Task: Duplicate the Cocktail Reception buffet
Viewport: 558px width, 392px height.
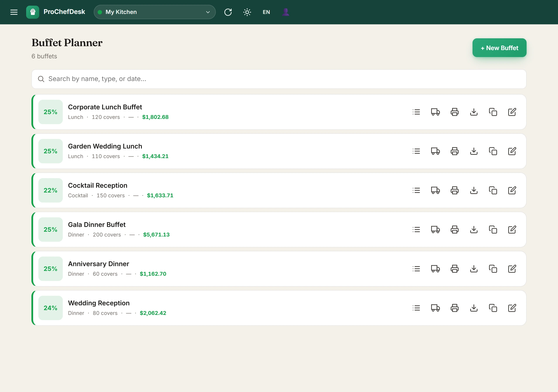Action: [x=493, y=190]
